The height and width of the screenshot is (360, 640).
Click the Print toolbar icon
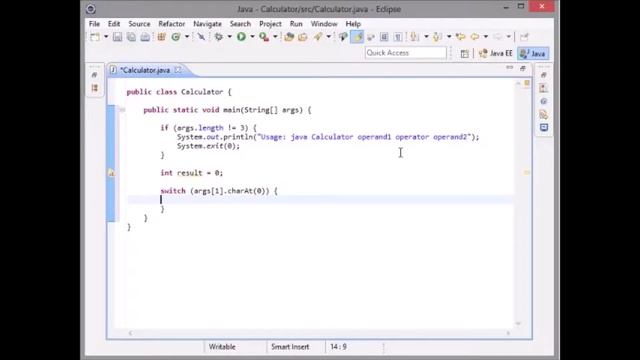click(145, 37)
